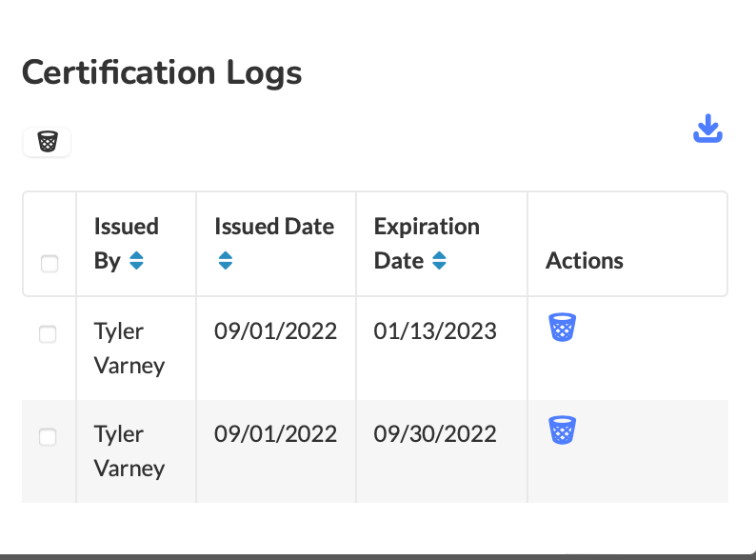Image resolution: width=756 pixels, height=560 pixels.
Task: Click the 01/13/2023 expiration date cell
Action: point(435,331)
